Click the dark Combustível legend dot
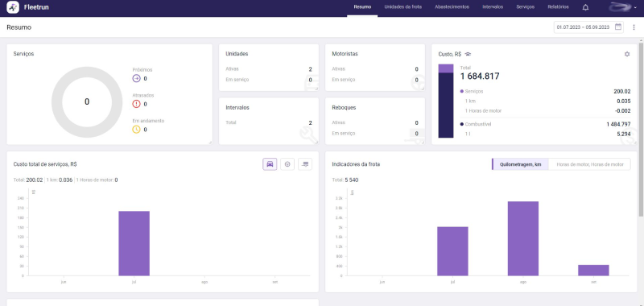This screenshot has height=306, width=644. (x=462, y=124)
